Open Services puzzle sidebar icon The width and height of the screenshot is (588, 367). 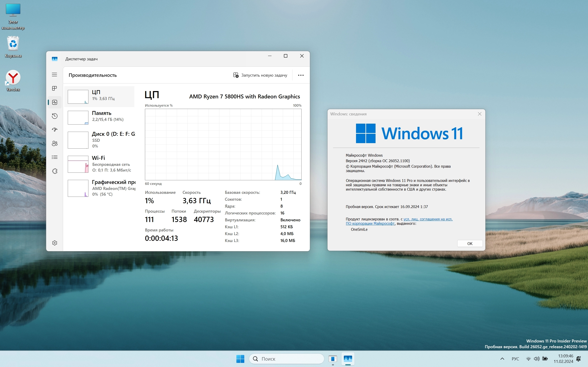54,171
